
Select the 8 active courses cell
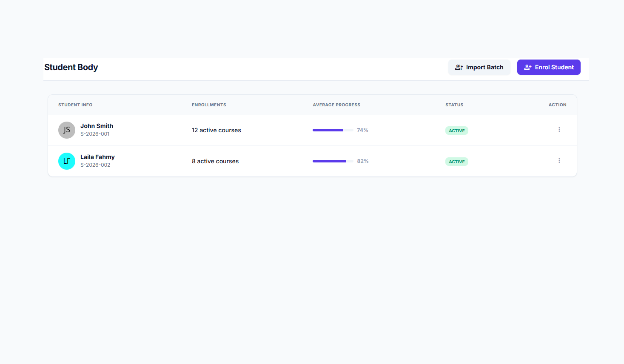[x=215, y=161]
